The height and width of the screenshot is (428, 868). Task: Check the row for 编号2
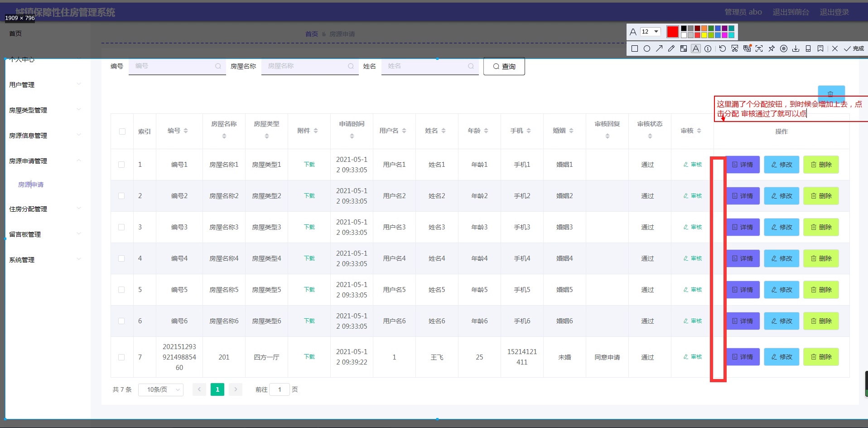(121, 196)
